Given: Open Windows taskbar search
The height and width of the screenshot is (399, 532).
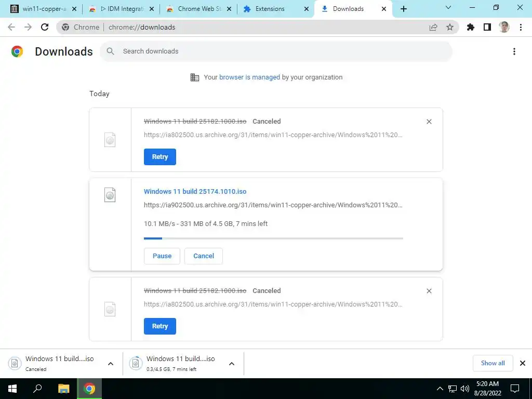Looking at the screenshot, I should click(x=37, y=389).
